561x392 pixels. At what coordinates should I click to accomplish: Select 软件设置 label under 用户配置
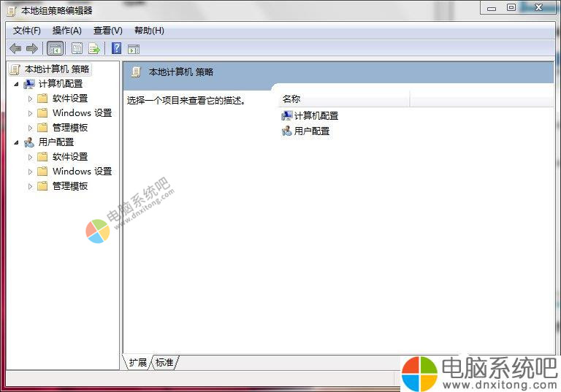point(70,157)
